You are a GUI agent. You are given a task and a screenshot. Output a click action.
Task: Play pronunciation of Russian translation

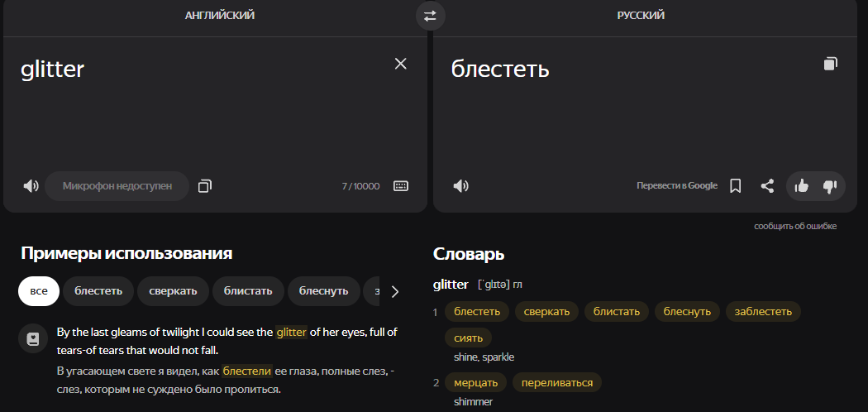click(461, 186)
